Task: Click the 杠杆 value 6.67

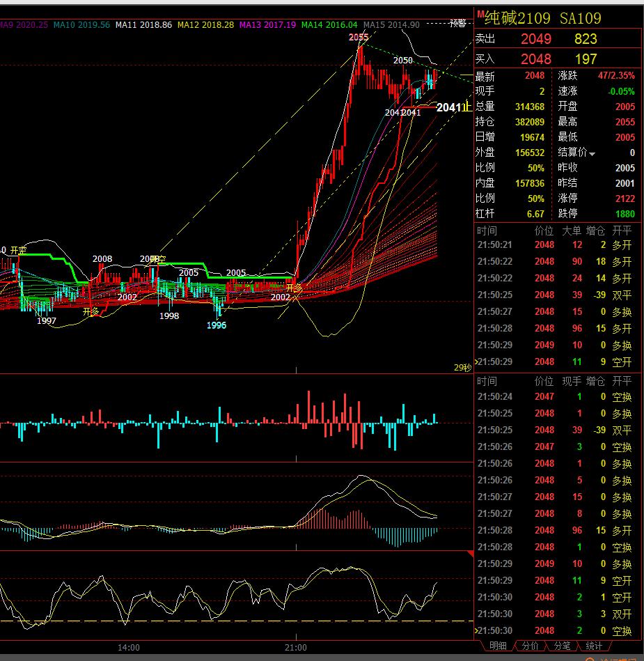Action: [535, 214]
